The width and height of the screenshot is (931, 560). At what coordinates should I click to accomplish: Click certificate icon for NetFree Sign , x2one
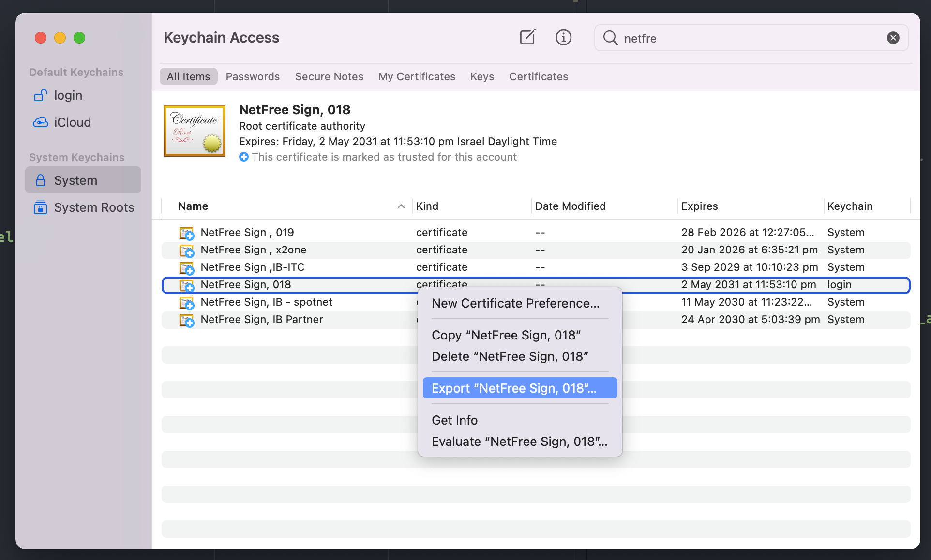tap(187, 251)
